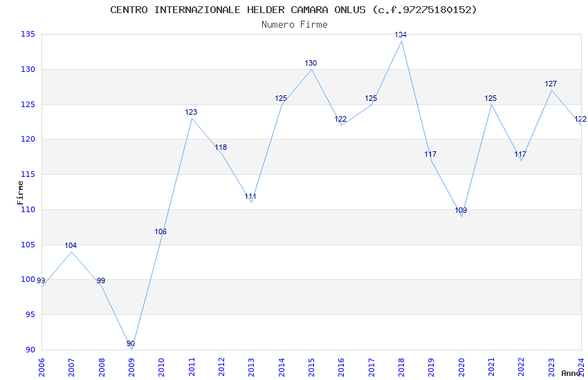Click the y-axis value 90
This screenshot has height=380, width=588.
coord(30,350)
